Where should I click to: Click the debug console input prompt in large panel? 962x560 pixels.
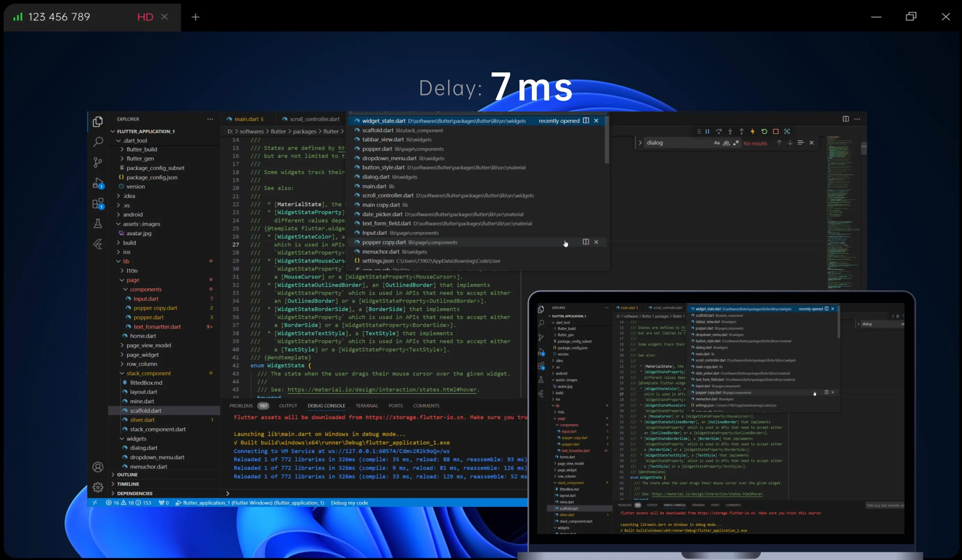[x=374, y=493]
